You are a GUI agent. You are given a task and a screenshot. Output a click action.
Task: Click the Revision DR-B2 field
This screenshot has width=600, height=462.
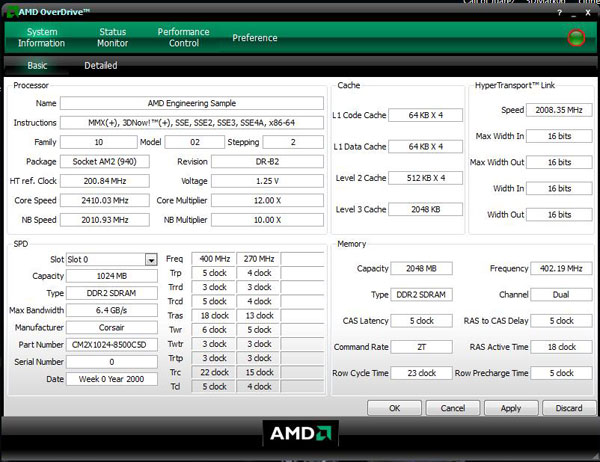click(x=267, y=162)
